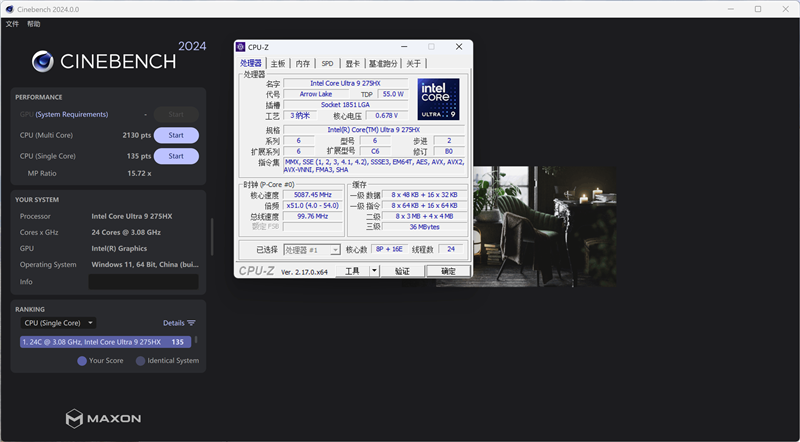Click the CPU-Z window title icon
This screenshot has width=800, height=442.
point(240,47)
